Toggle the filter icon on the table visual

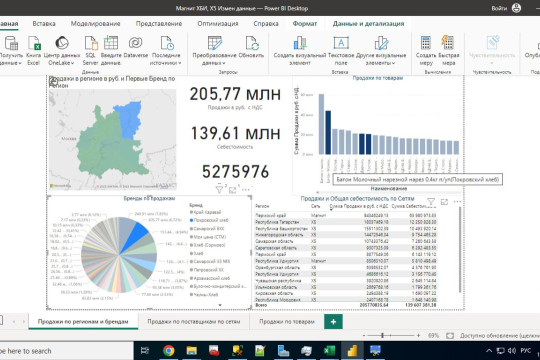430,202
